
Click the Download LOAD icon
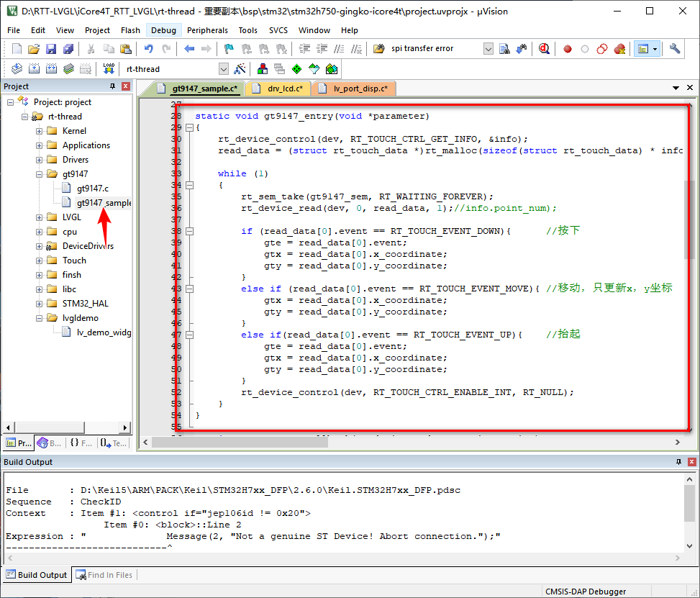coord(109,69)
